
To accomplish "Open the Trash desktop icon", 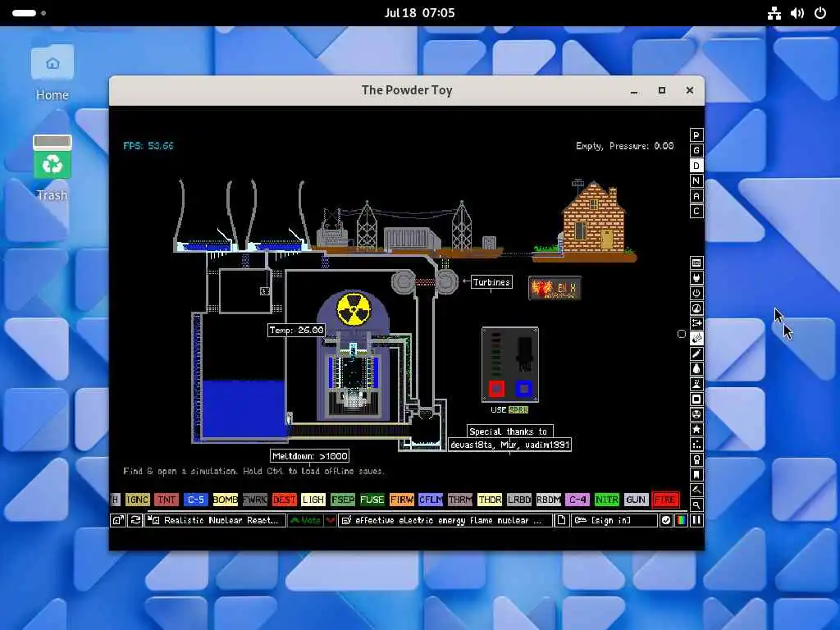I will coord(52,167).
